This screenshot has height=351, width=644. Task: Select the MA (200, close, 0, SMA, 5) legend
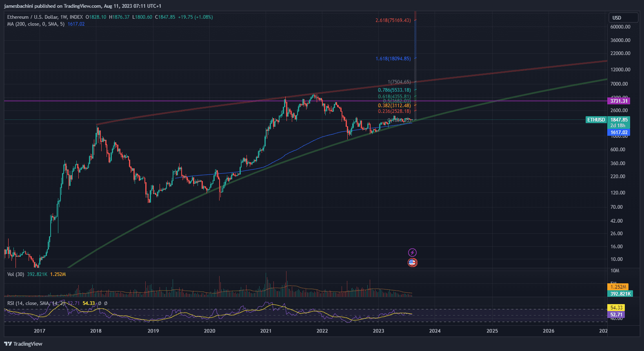[36, 24]
